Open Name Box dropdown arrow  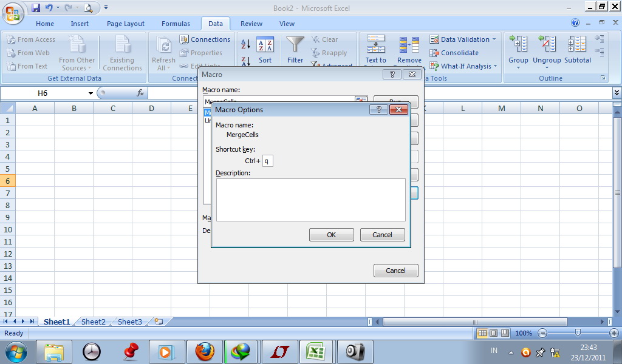91,93
